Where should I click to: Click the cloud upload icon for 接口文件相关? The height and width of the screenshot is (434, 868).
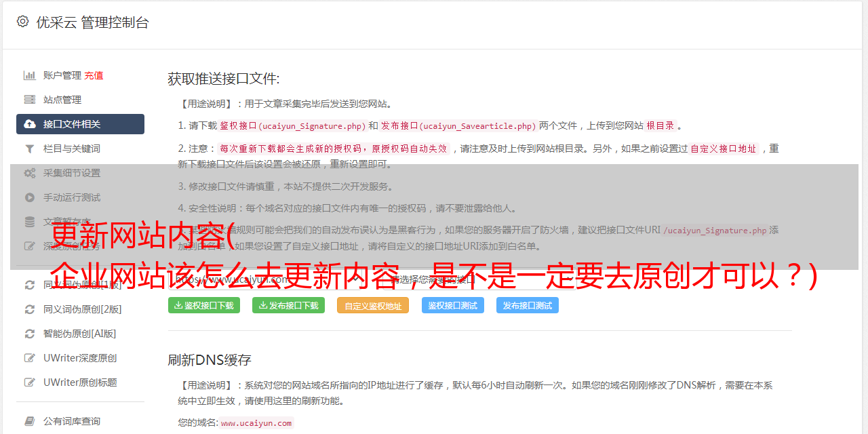[30, 124]
